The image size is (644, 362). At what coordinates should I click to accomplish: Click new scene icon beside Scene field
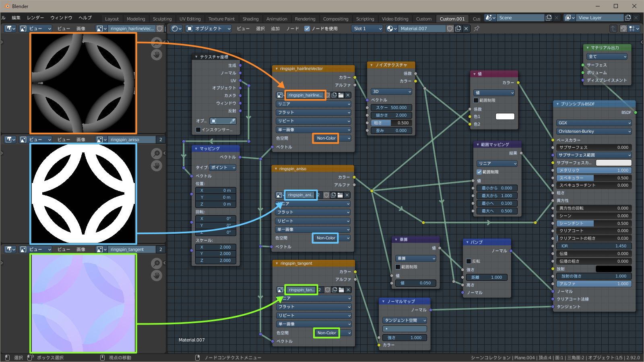[x=549, y=18]
